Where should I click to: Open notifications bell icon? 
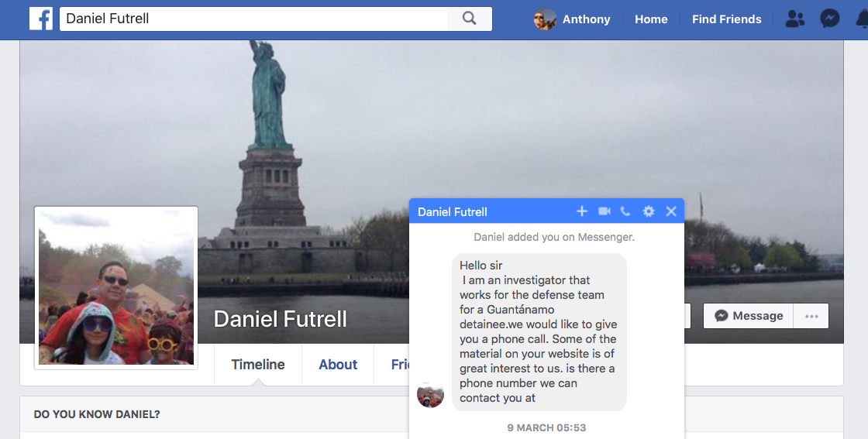[x=862, y=19]
